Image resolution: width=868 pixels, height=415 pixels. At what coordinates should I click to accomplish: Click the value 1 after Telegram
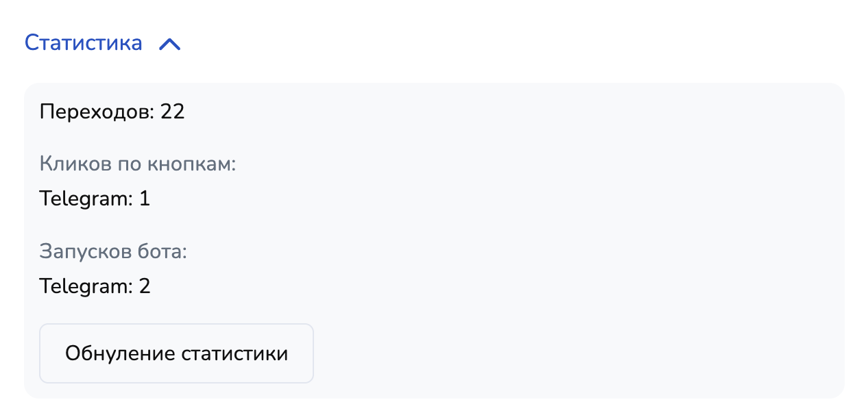[x=144, y=199]
